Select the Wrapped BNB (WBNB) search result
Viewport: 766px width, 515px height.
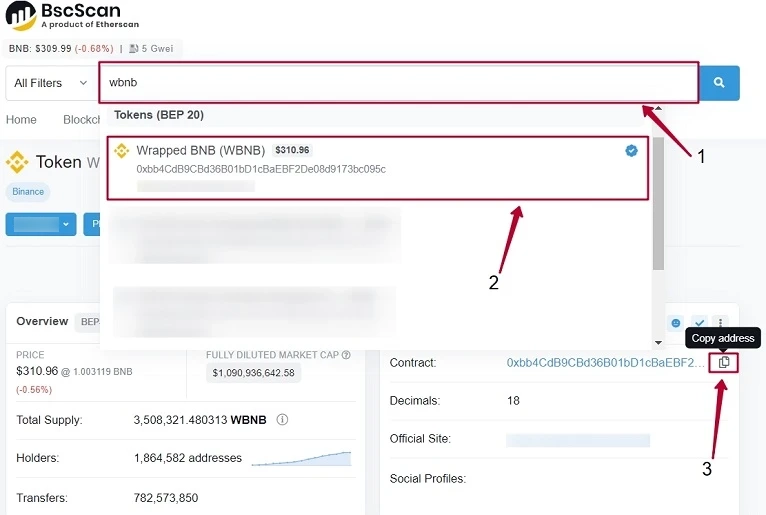pos(378,168)
